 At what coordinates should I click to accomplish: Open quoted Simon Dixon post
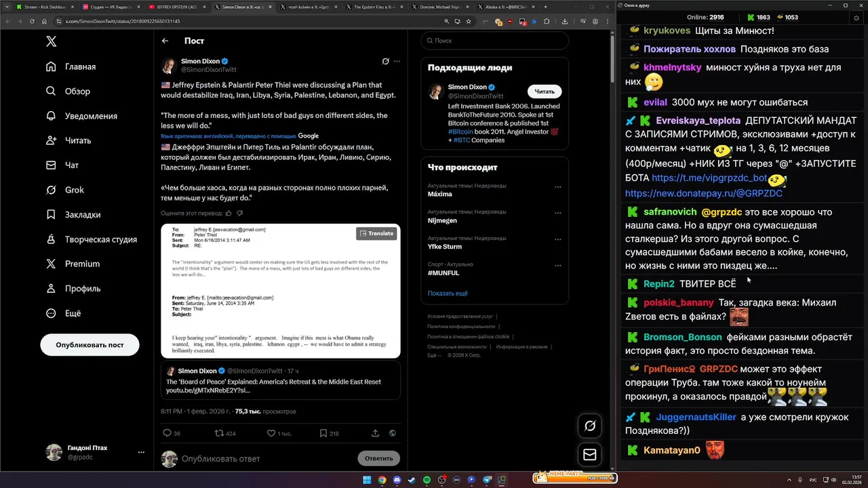[281, 380]
